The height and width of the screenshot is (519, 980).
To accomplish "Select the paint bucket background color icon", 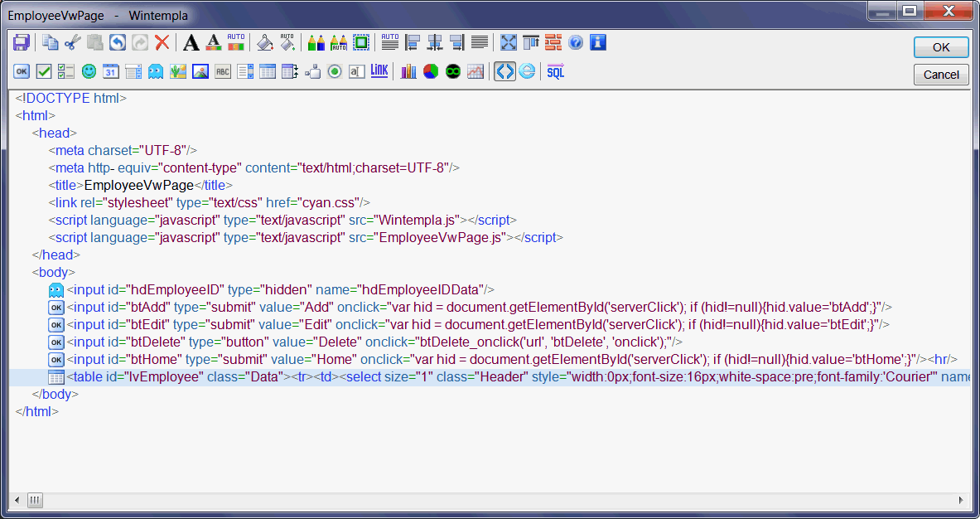I will 265,42.
